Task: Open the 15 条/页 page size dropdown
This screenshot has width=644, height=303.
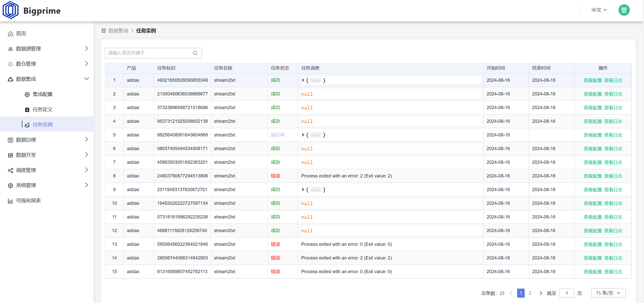Action: click(x=608, y=293)
